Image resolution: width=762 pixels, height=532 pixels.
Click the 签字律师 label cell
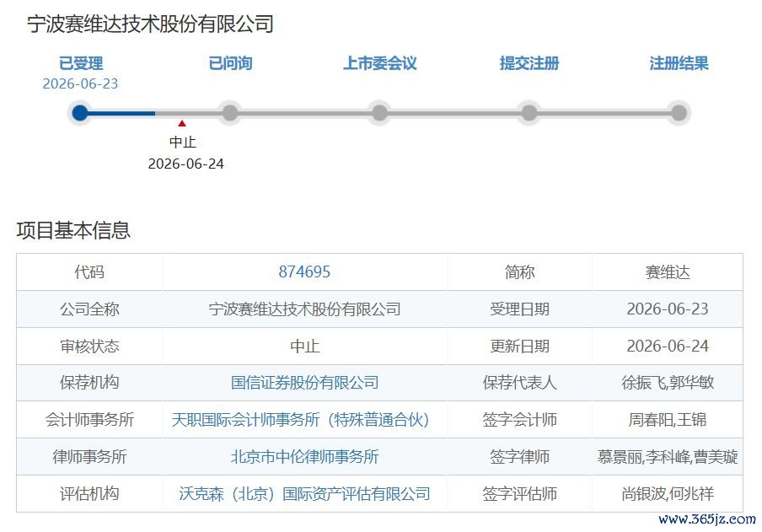point(519,457)
